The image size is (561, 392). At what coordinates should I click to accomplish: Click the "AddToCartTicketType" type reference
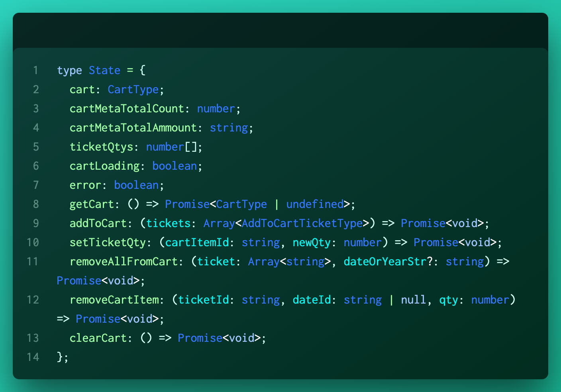[302, 223]
